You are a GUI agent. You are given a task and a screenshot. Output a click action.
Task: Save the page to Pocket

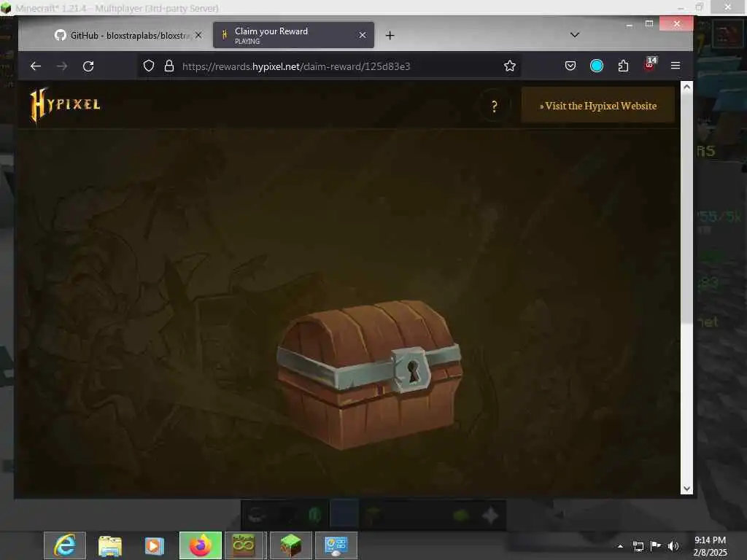[x=570, y=66]
